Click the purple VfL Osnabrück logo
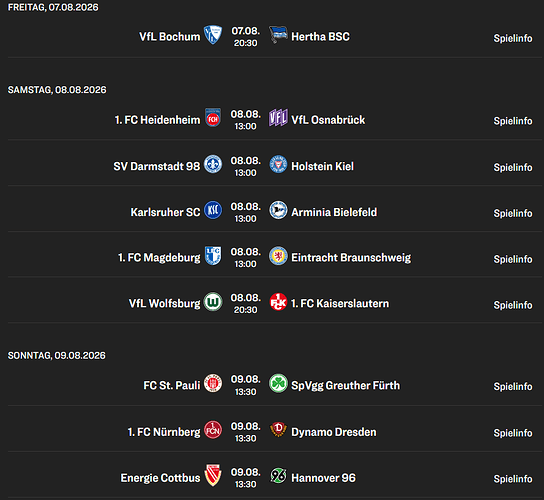544x500 pixels. coord(278,118)
